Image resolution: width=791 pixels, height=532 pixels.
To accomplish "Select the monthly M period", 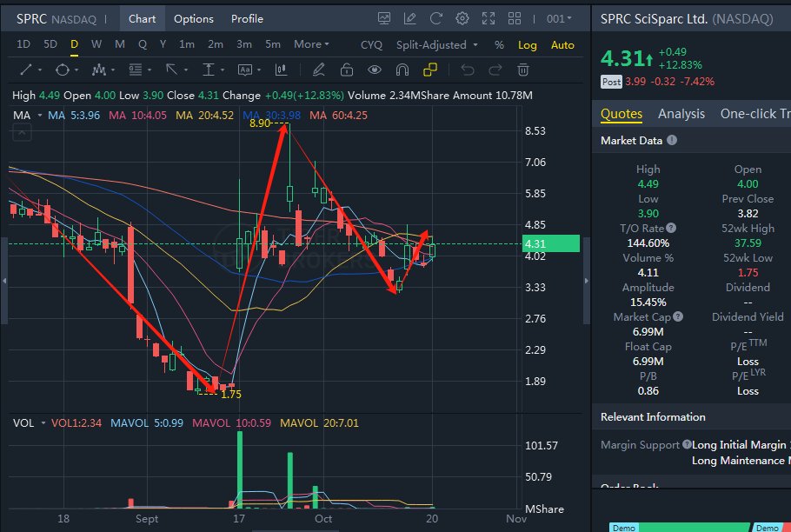I will [x=120, y=44].
